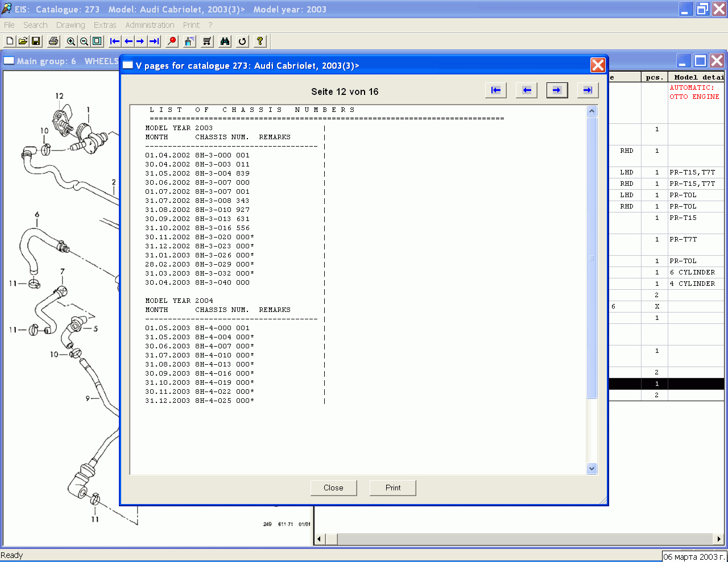Image resolution: width=728 pixels, height=562 pixels.
Task: Click the EIS application icon in title bar
Action: [x=6, y=9]
